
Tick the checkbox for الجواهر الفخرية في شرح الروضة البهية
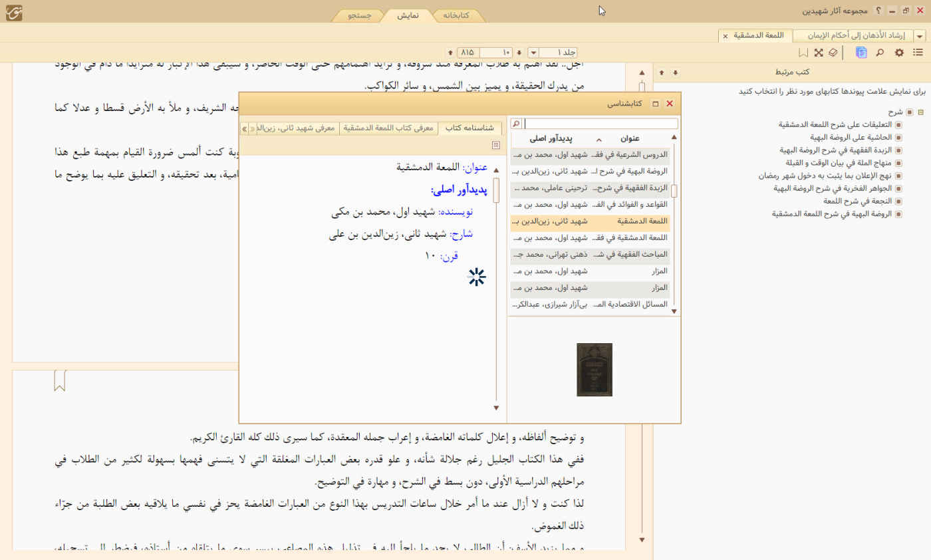point(898,188)
